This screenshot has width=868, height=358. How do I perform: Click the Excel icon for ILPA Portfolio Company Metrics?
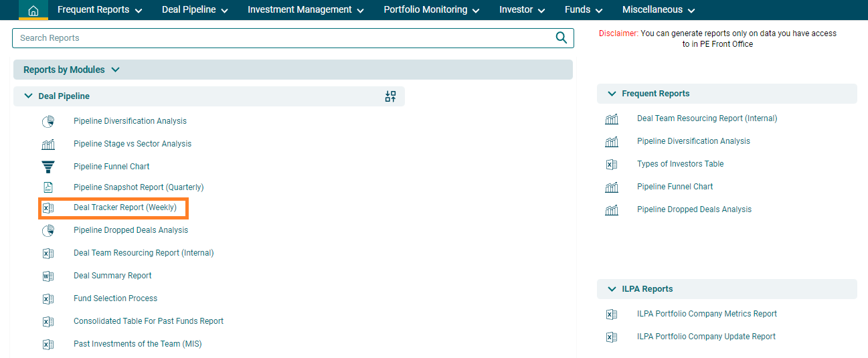coord(611,314)
